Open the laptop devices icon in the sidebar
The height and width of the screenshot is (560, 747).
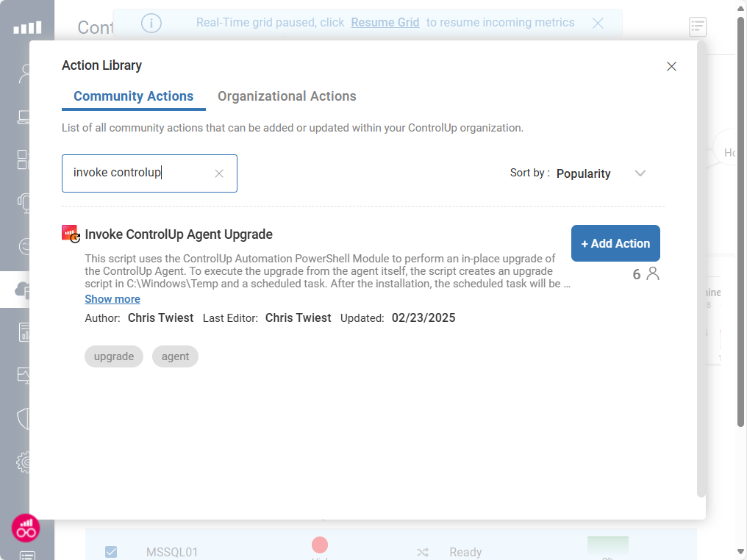pos(24,117)
